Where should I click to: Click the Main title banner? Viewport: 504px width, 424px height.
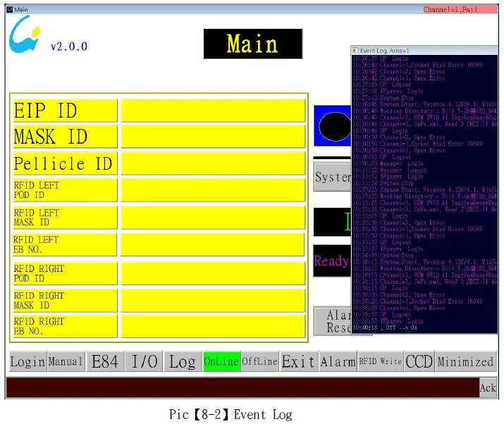(253, 44)
